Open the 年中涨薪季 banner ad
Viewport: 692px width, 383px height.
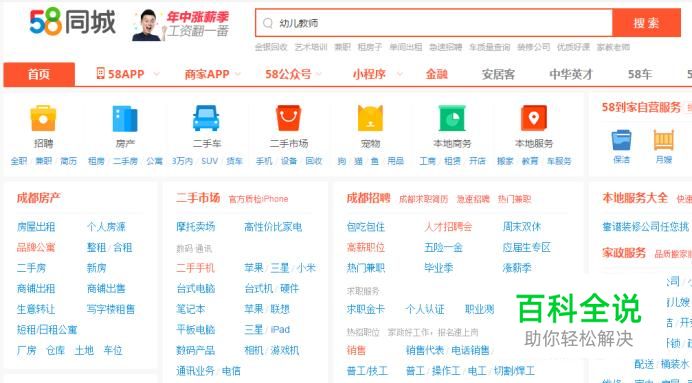click(x=181, y=25)
